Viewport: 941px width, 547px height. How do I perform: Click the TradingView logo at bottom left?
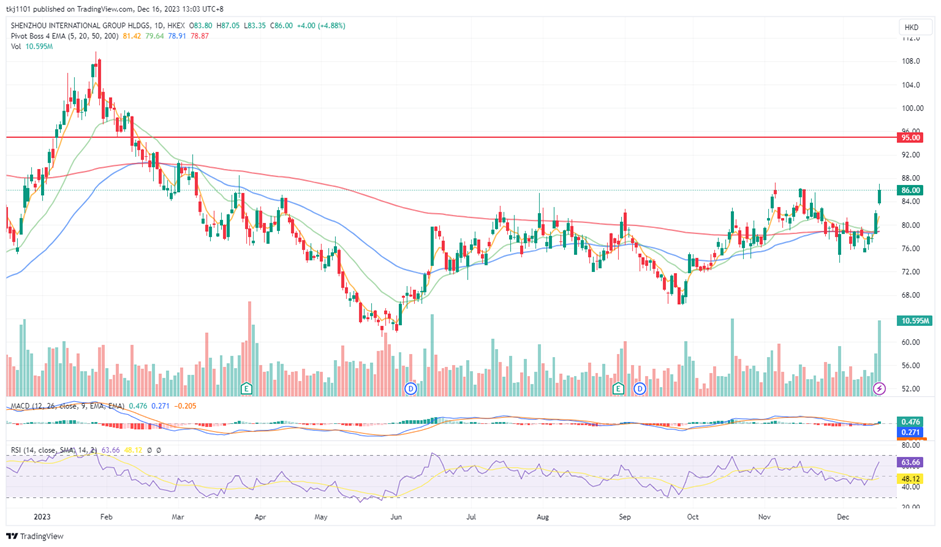(x=35, y=536)
